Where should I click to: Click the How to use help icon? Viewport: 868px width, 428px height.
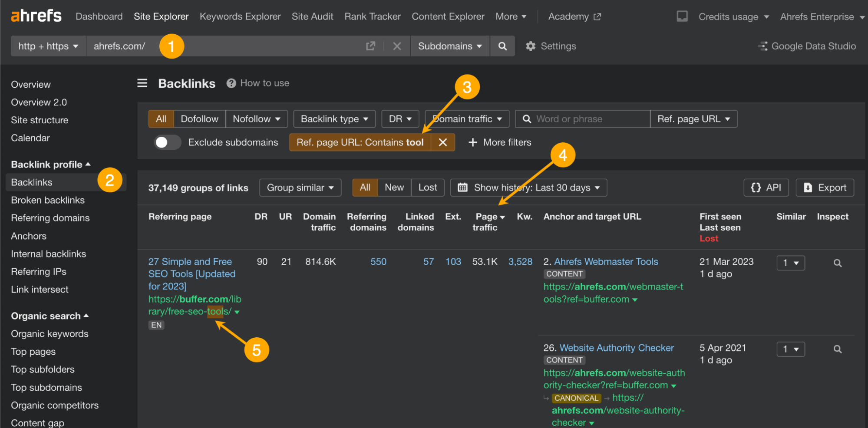click(231, 83)
